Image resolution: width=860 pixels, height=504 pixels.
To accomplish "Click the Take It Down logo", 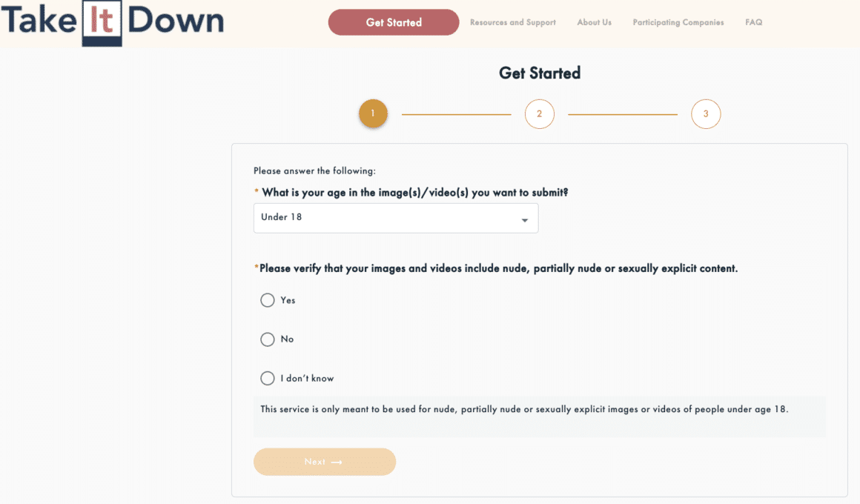I will click(x=113, y=23).
